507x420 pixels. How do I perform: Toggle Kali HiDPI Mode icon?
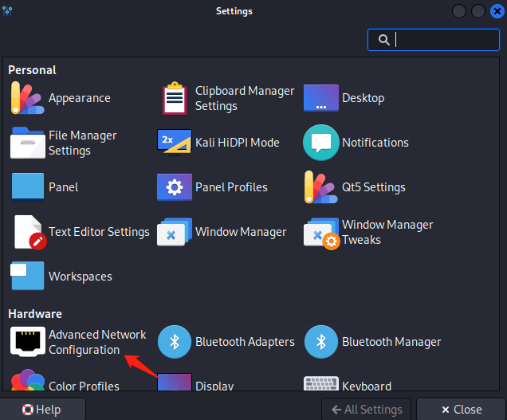[174, 143]
